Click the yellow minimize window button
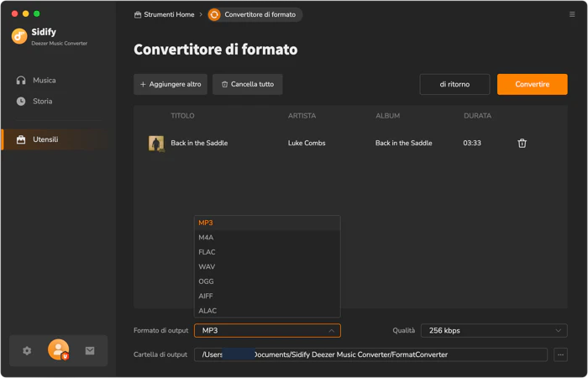588x378 pixels. pos(25,13)
